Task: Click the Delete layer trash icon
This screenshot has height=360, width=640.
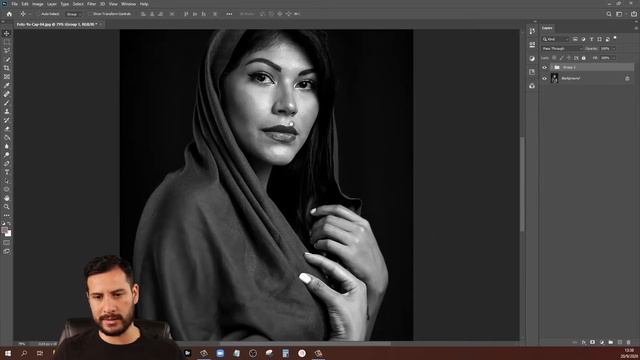Action: click(x=629, y=342)
